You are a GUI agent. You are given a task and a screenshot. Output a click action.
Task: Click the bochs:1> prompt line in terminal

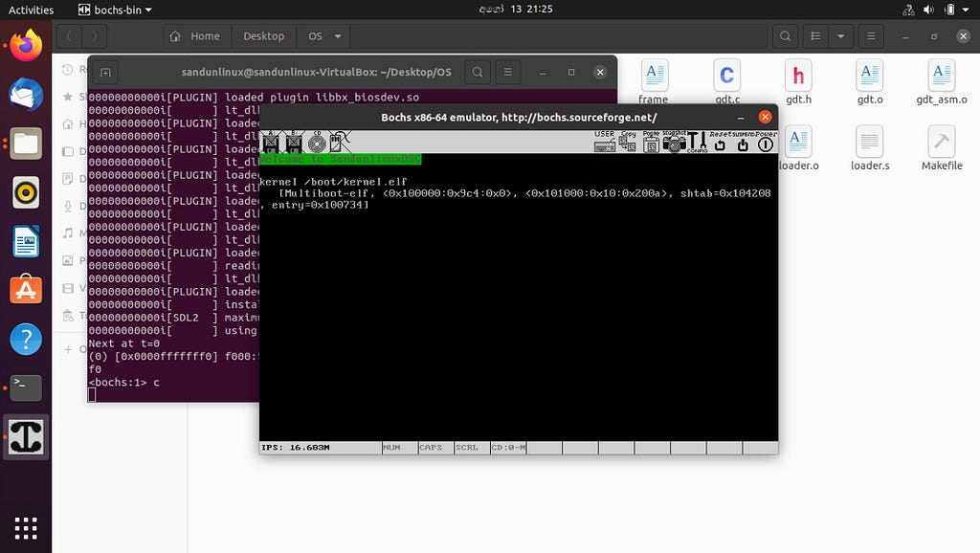123,383
